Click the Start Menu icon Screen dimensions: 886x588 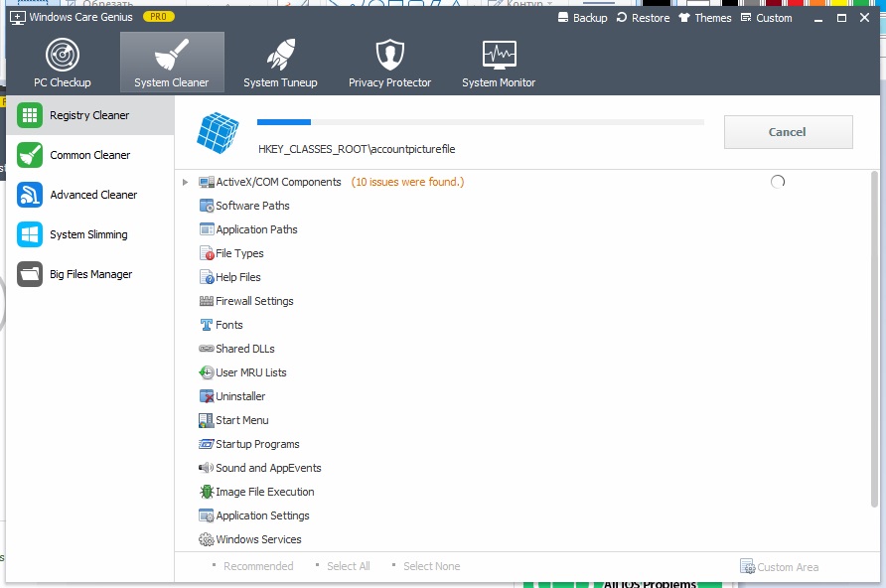pos(207,420)
